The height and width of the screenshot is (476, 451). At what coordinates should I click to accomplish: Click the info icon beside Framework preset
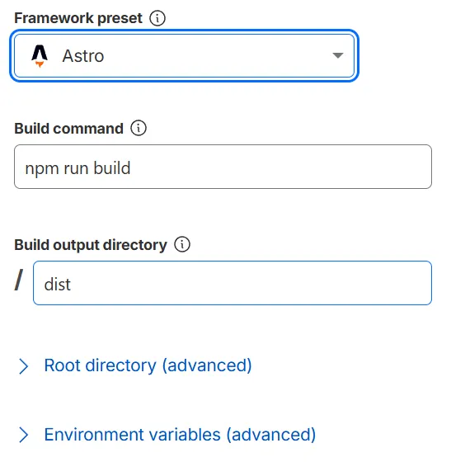[x=157, y=18]
